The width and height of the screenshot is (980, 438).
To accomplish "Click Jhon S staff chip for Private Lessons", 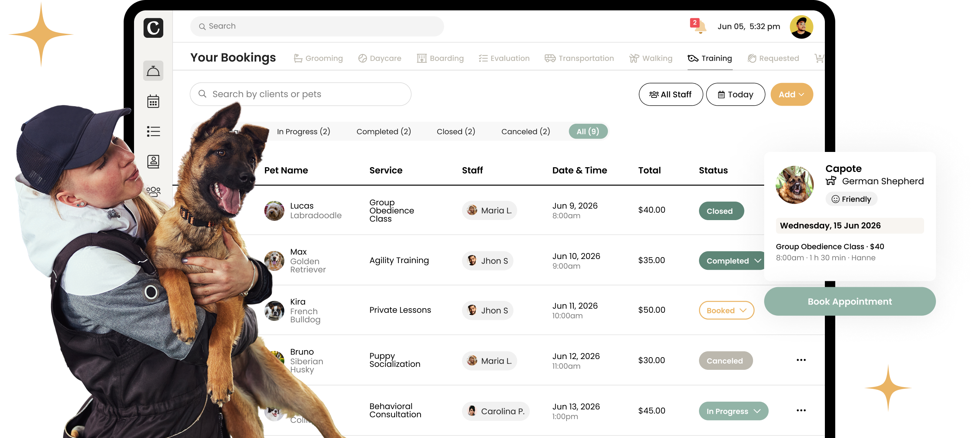I will tap(487, 311).
